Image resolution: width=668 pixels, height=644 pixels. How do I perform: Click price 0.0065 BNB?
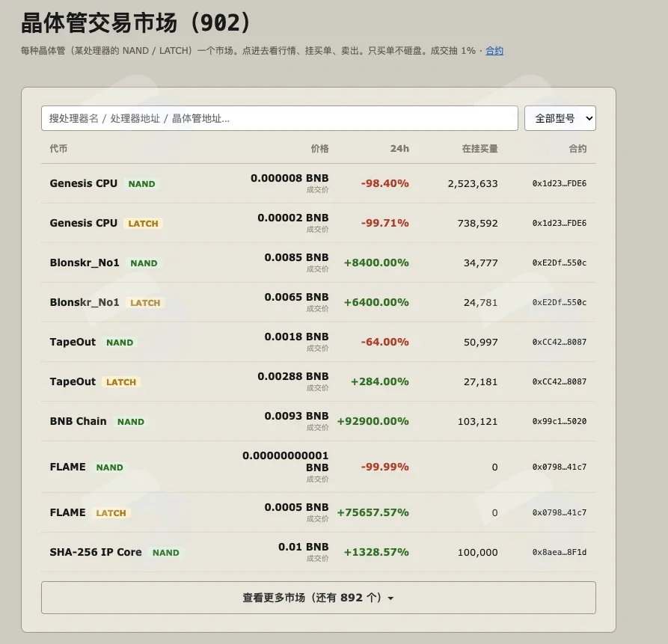pyautogui.click(x=296, y=297)
